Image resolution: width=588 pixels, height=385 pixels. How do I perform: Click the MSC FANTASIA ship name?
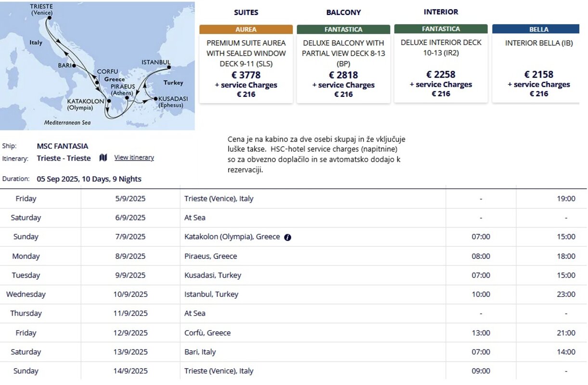[63, 146]
